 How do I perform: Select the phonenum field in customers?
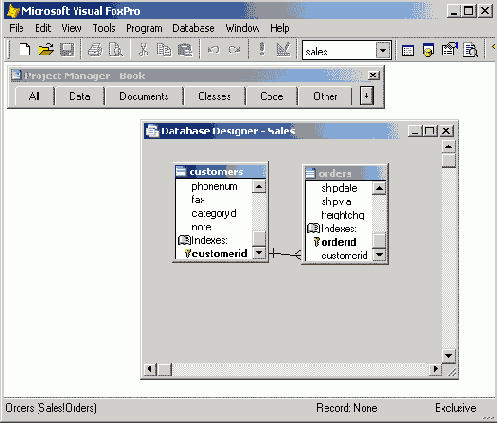[x=214, y=186]
